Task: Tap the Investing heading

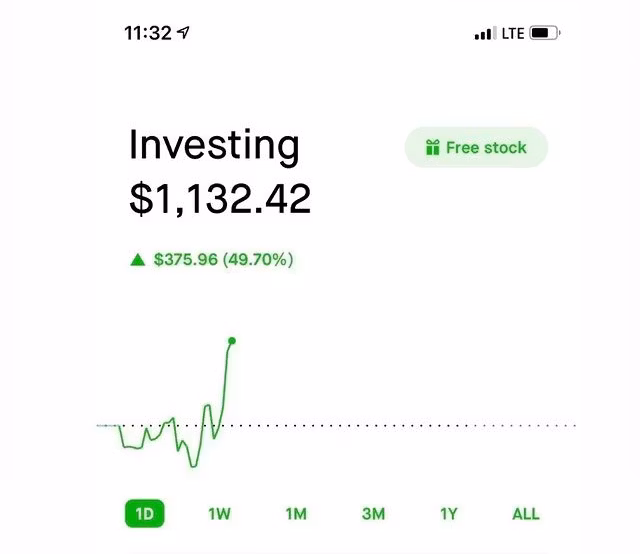Action: 214,146
